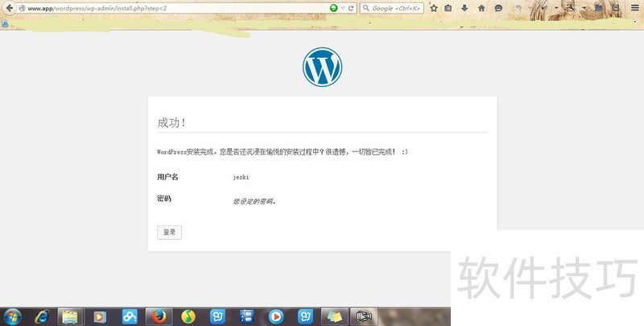
Task: Click the folder icon in browser toolbar
Action: click(x=598, y=8)
